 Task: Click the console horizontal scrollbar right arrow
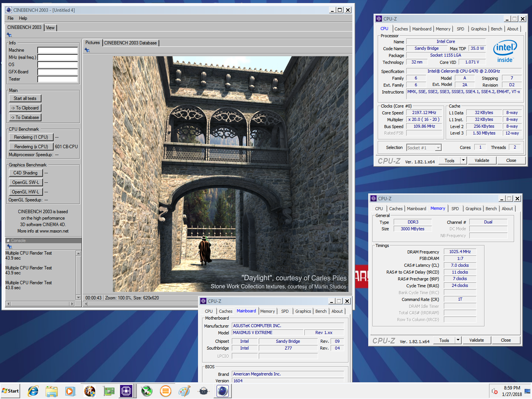coord(72,304)
